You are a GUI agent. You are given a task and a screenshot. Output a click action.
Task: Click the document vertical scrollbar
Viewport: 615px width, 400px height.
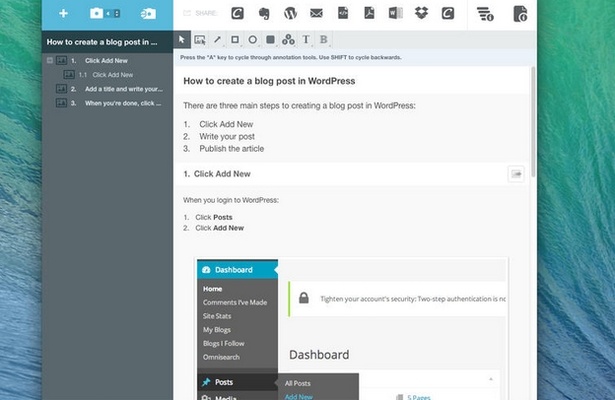533,122
